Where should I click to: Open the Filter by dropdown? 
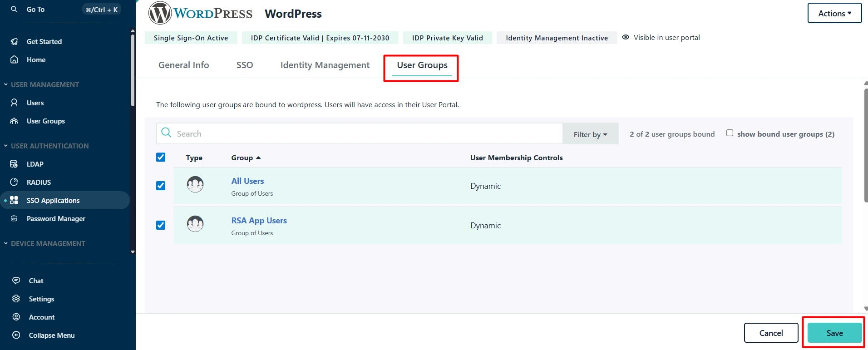[x=590, y=134]
